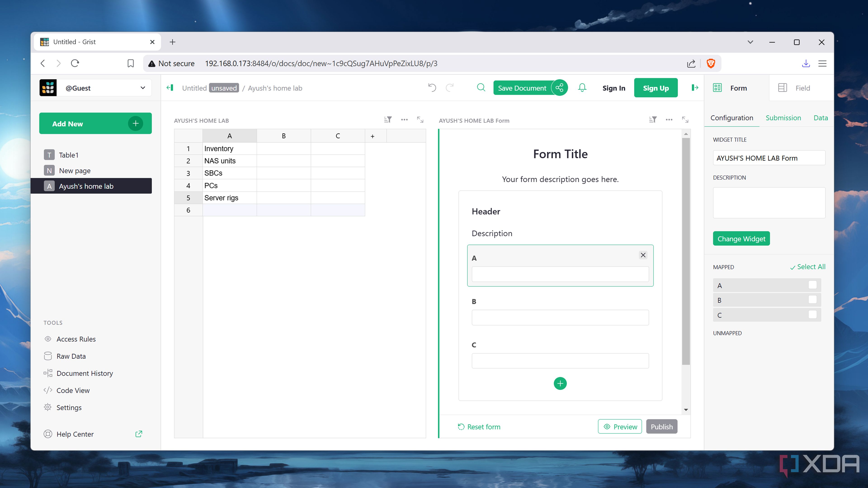Screen dimensions: 868x488
Task: Open browser tab search chevron
Action: coord(750,42)
